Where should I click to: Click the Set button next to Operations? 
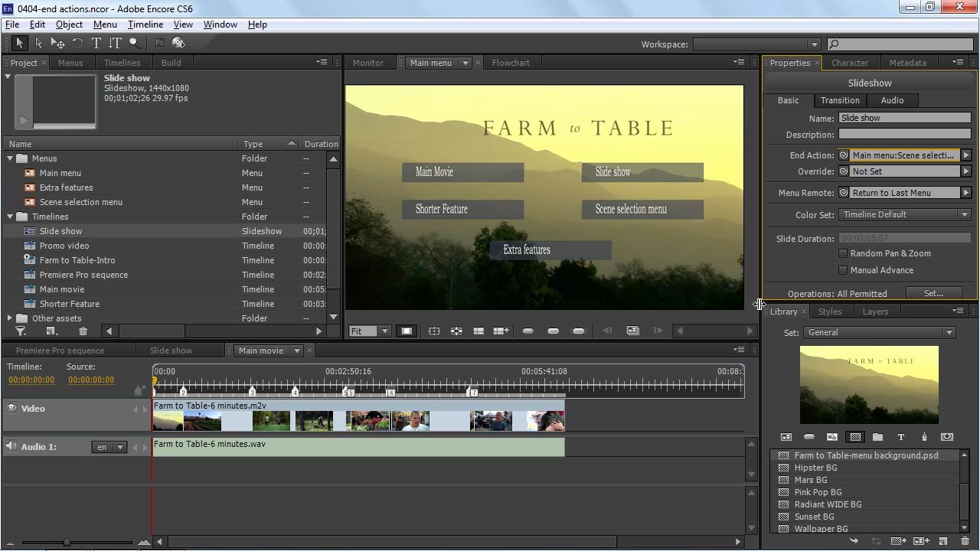click(933, 292)
